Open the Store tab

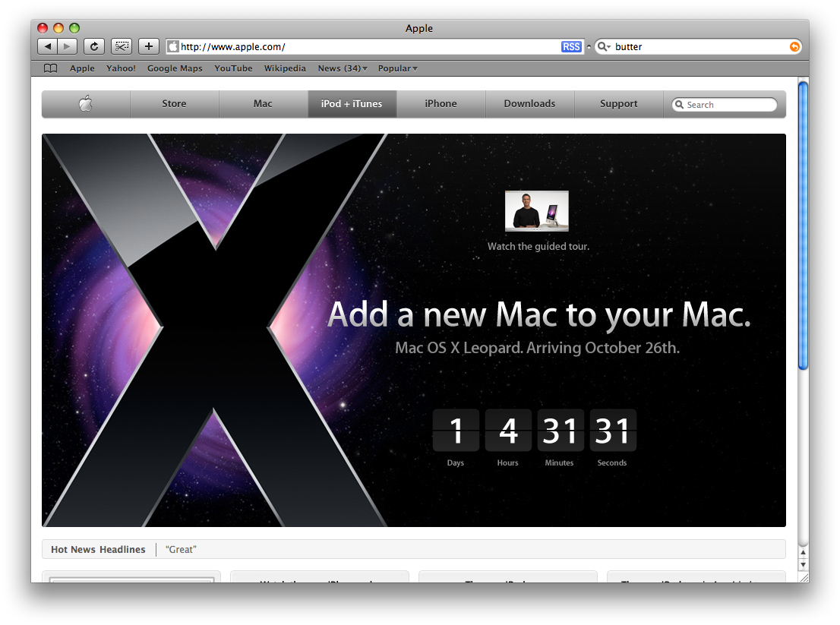[174, 104]
